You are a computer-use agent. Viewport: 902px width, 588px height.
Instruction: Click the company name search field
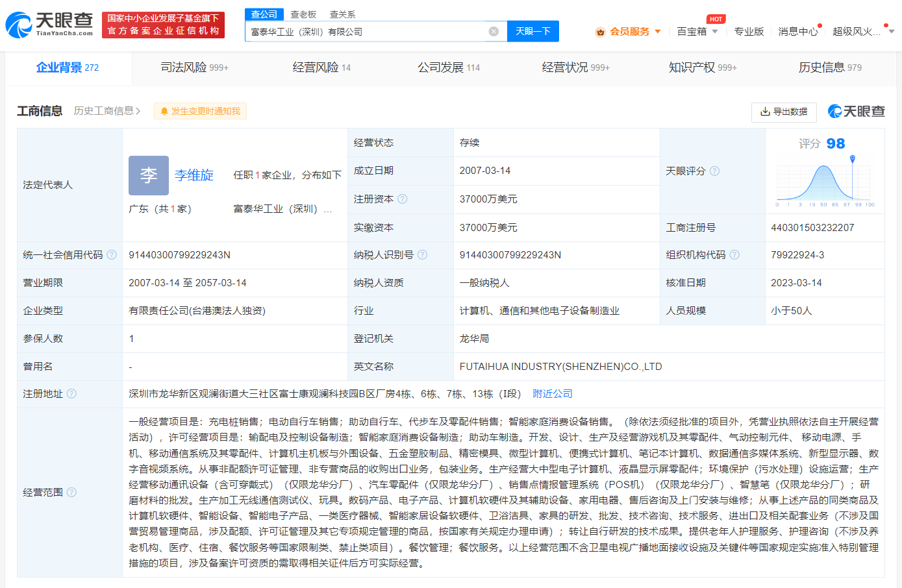(x=367, y=31)
